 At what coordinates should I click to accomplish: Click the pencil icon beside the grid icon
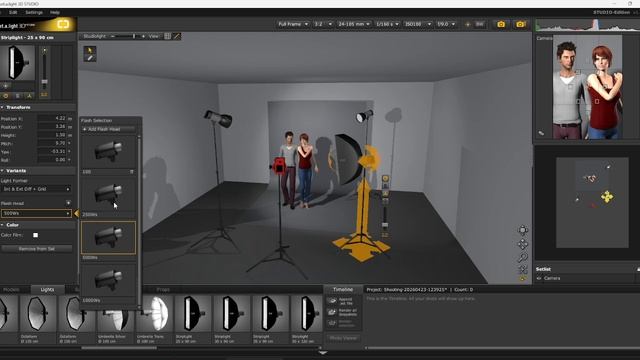(x=177, y=36)
